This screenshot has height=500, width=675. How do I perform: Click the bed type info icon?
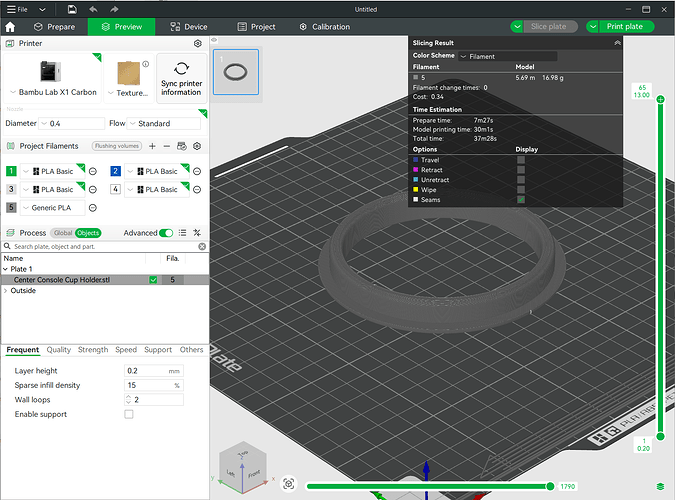point(146,64)
